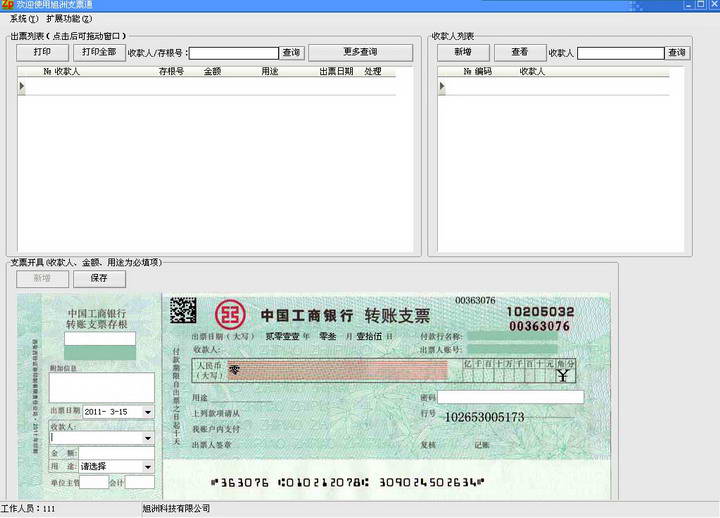Select the row indicator arrow in 出票列表 grid
Viewport: 720px width, 518px height.
(22, 86)
